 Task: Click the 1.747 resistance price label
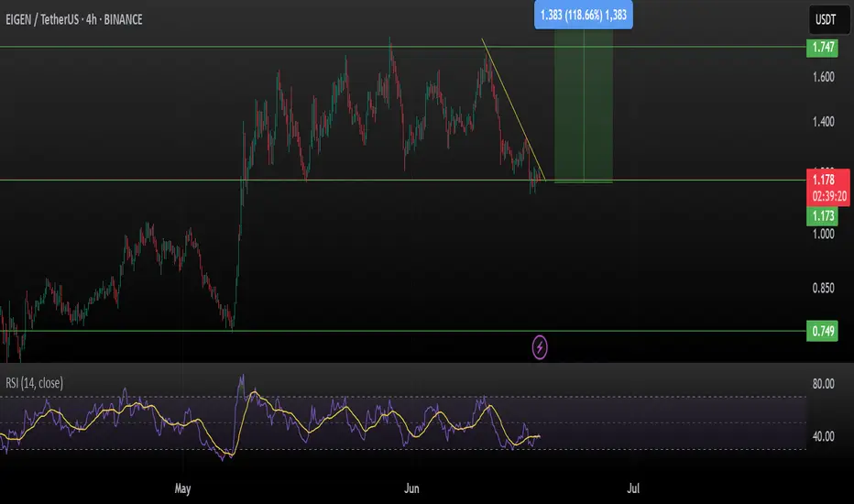pos(823,48)
